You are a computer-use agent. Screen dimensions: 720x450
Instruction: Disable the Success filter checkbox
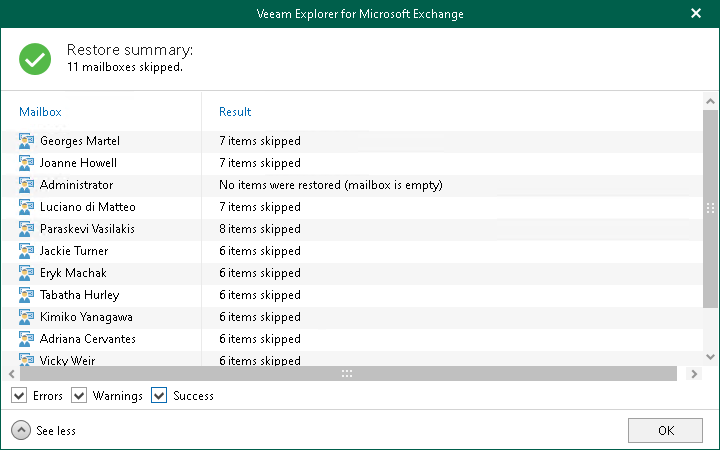pos(159,396)
